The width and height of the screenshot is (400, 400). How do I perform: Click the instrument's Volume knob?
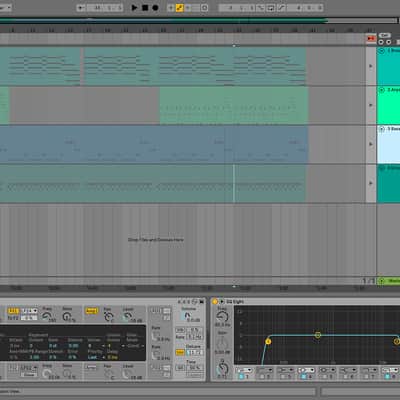point(188,315)
